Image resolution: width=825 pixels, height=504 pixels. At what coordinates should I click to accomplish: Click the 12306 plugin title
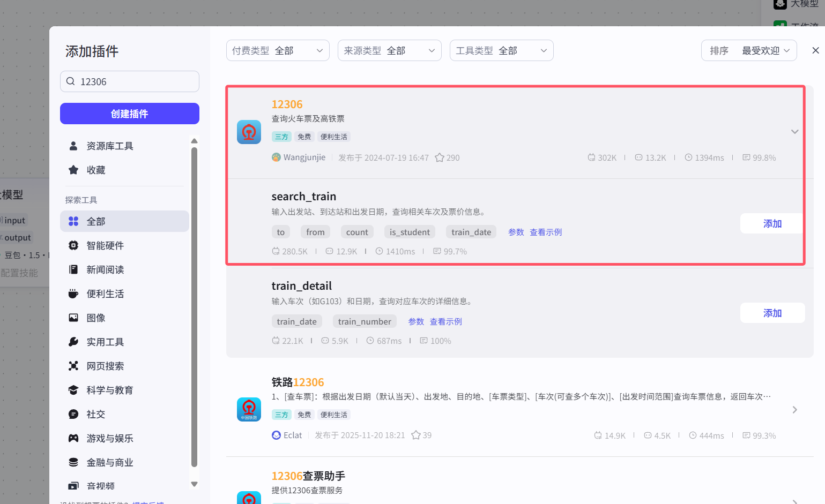coord(287,104)
